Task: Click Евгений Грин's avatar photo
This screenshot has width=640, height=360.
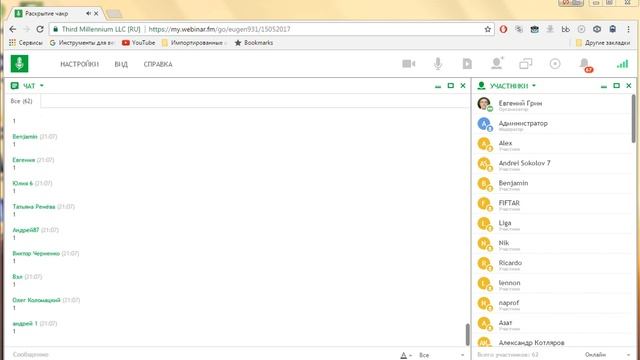Action: point(484,104)
